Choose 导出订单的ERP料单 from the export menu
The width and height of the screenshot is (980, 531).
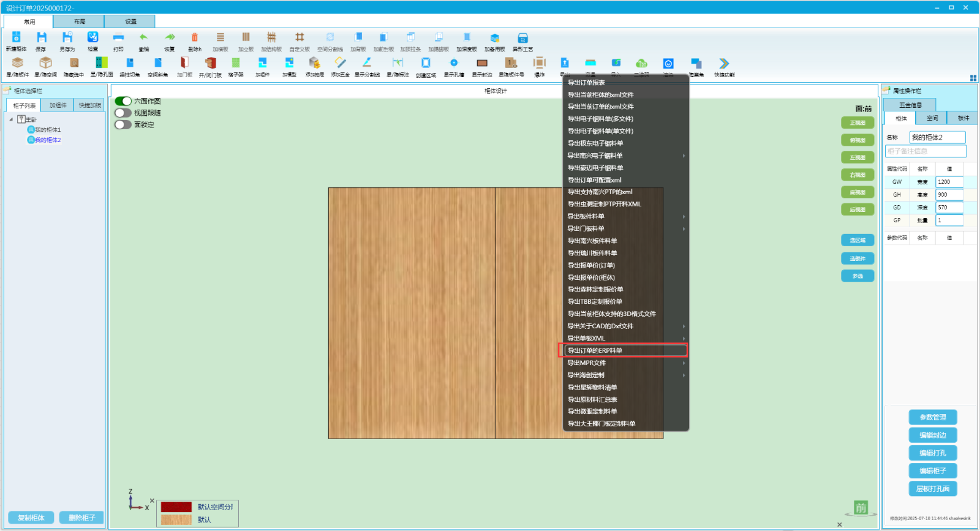click(x=626, y=350)
